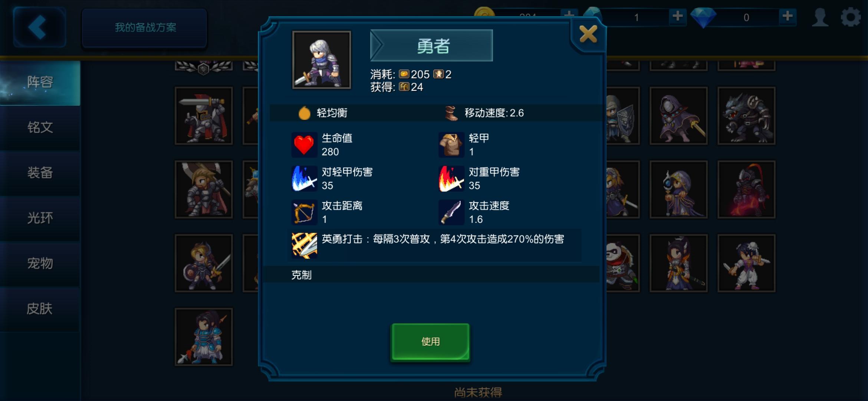
Task: Select the werewolf hero portrait
Action: tap(746, 116)
